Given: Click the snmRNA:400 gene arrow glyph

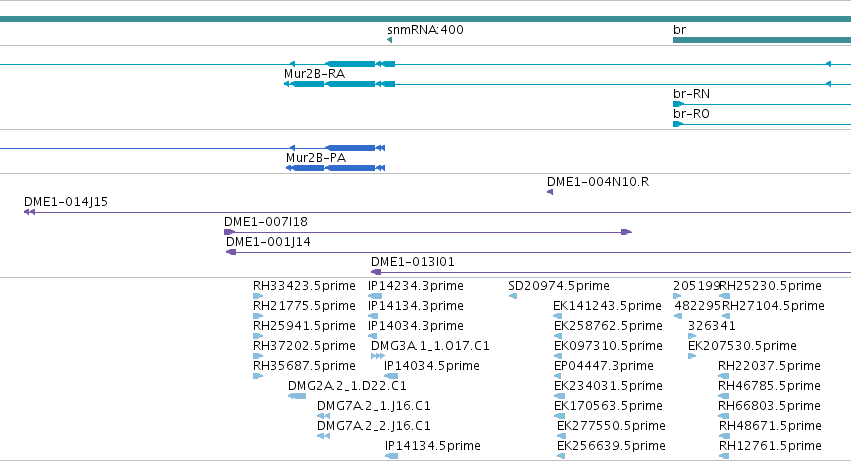Looking at the screenshot, I should pos(389,40).
